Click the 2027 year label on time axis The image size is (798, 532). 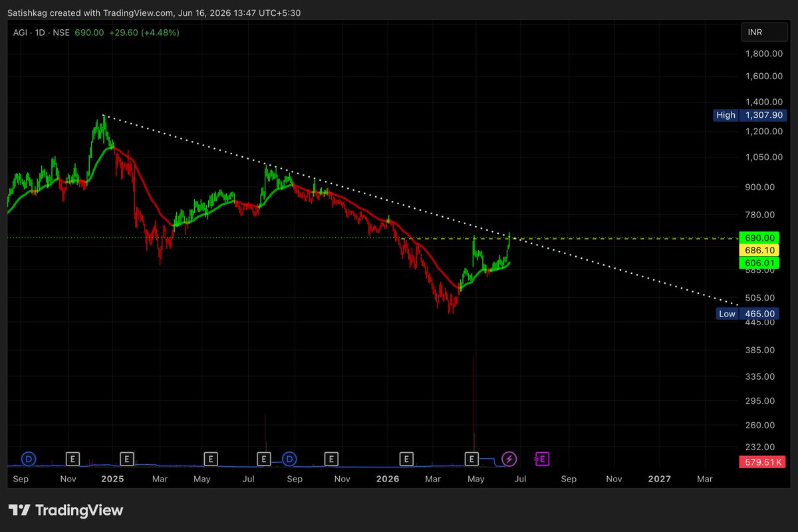(x=659, y=479)
